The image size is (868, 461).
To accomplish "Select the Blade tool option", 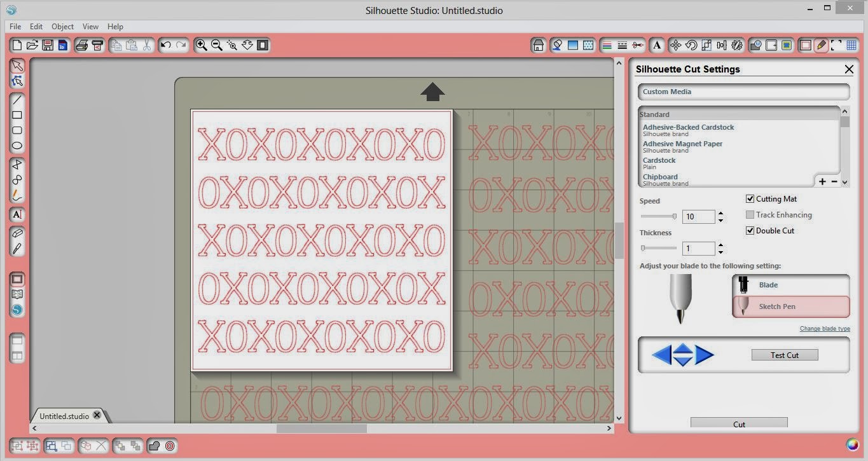I will [x=791, y=285].
